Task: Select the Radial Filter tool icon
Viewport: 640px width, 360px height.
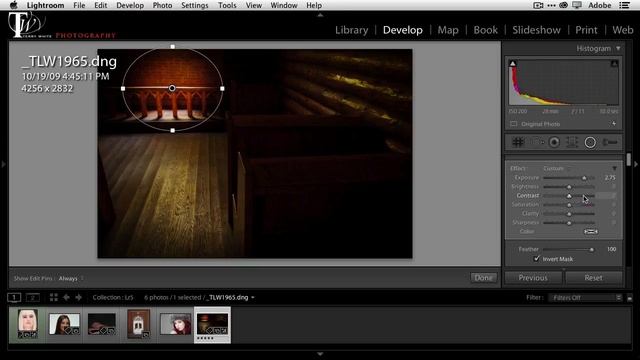Action: click(590, 142)
